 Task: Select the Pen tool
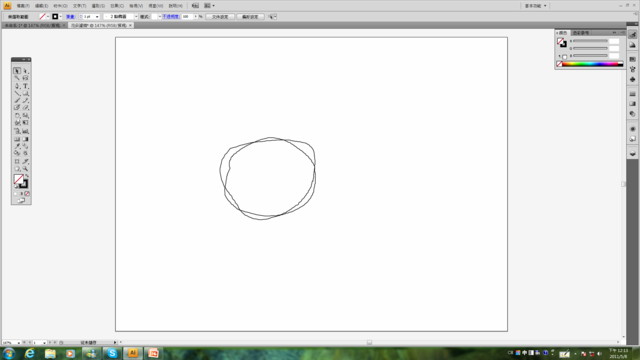click(x=17, y=86)
